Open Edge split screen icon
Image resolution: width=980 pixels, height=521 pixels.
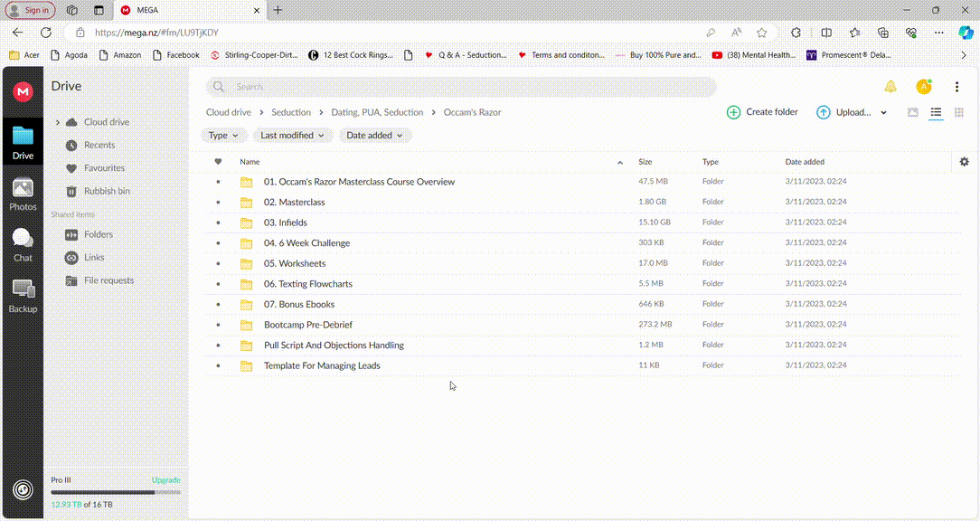tap(826, 33)
